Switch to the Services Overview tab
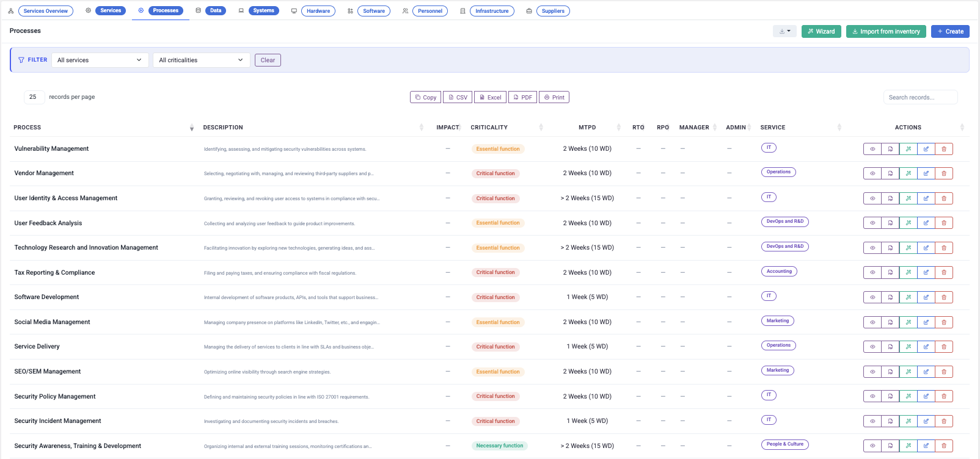This screenshot has height=459, width=980. pos(46,11)
